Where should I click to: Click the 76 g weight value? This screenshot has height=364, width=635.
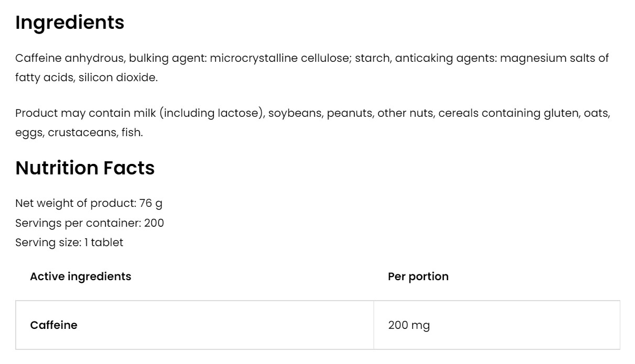(x=151, y=203)
